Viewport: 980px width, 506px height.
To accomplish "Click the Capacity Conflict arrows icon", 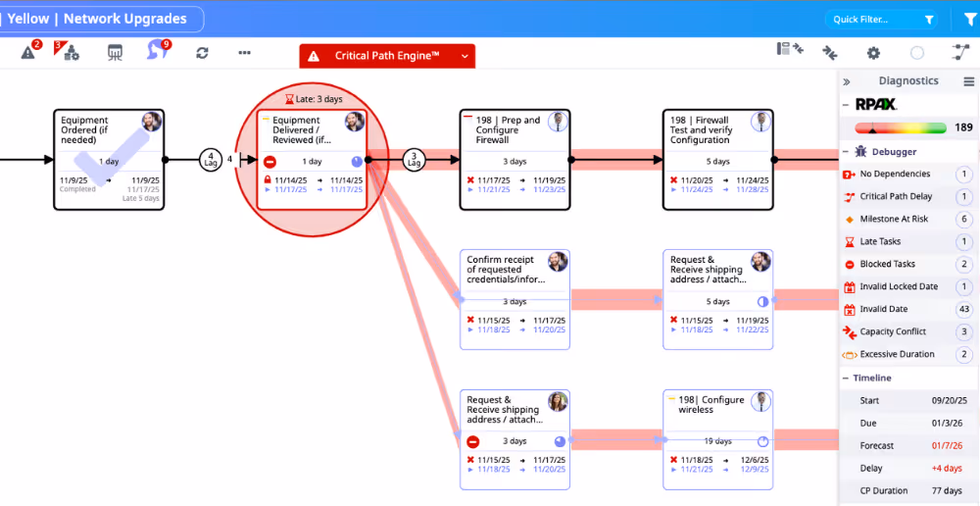I will [849, 331].
